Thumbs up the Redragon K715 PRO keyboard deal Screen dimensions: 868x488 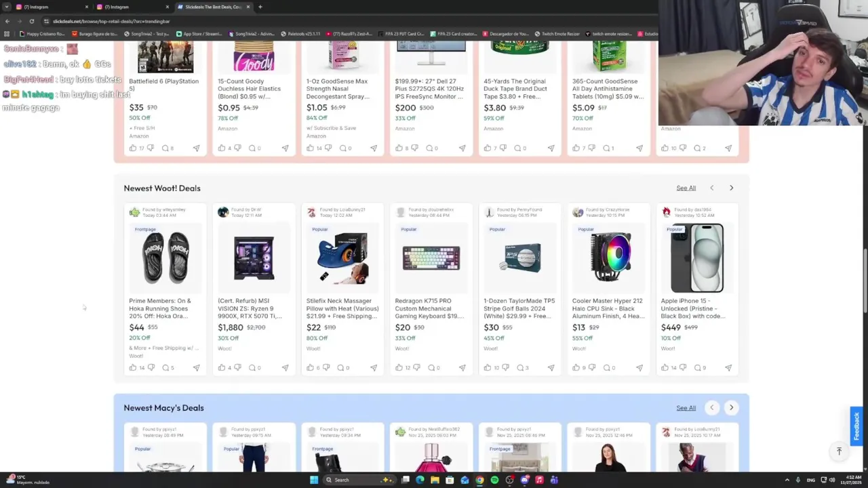pos(399,367)
